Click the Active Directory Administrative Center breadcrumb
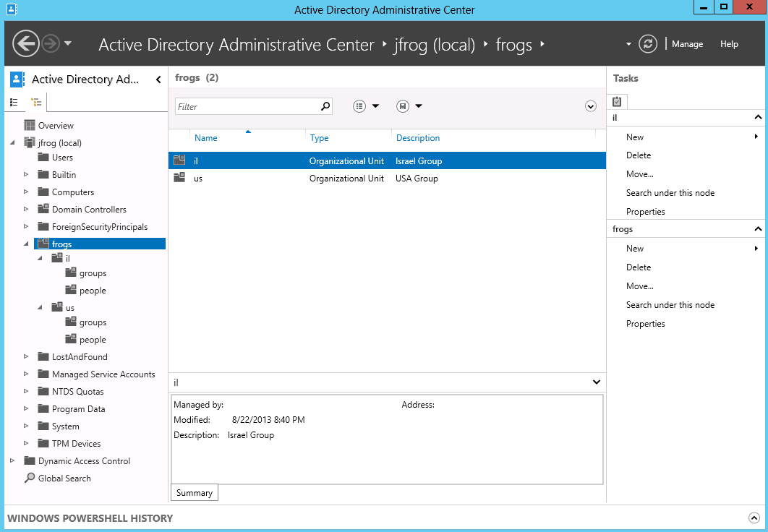 [x=236, y=45]
